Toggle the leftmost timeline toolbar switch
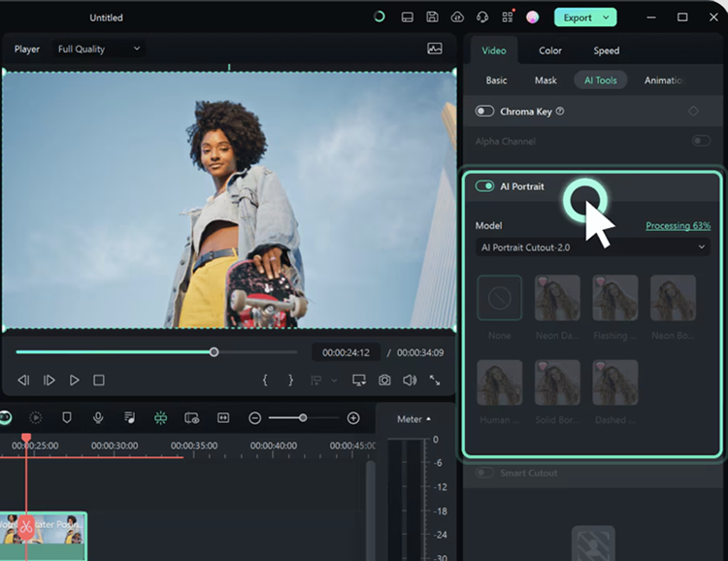The image size is (728, 561). (5, 417)
